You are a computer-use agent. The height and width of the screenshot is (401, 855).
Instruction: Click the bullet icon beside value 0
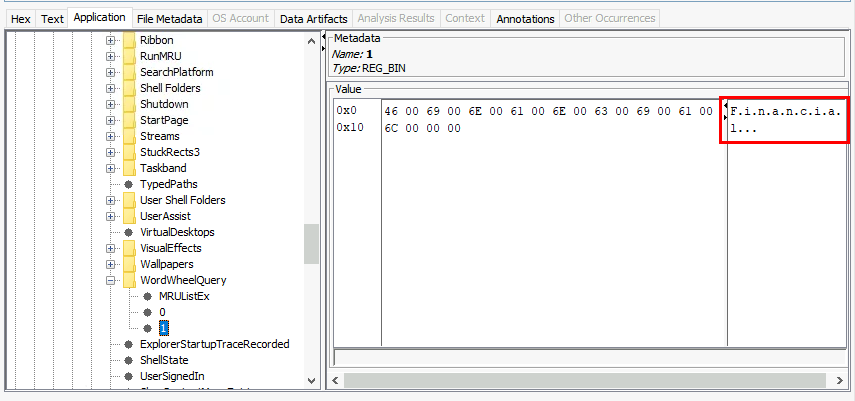coord(147,312)
